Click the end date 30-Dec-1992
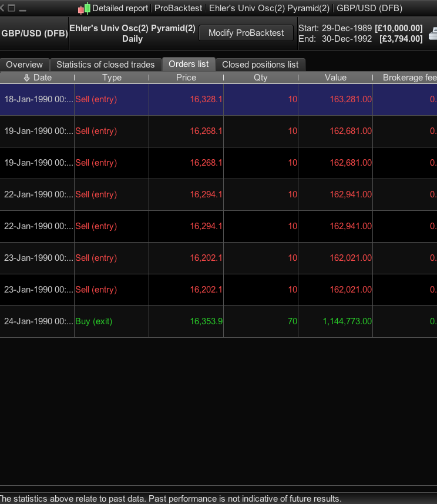The width and height of the screenshot is (437, 504). (x=347, y=39)
